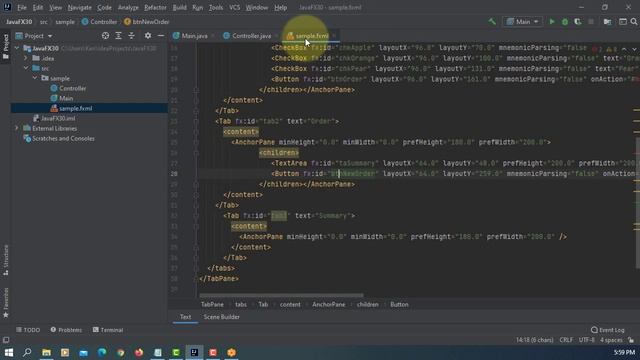Screen dimensions: 640x360
Task: Click btnNewOrder in navigation bar
Action: point(151,22)
